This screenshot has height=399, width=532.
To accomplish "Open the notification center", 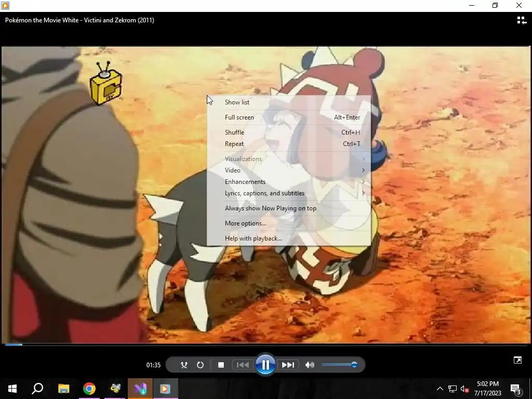I will [x=516, y=389].
